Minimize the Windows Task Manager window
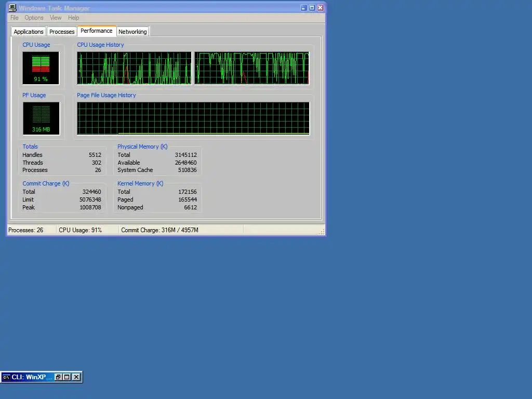Image resolution: width=532 pixels, height=399 pixels. tap(303, 8)
